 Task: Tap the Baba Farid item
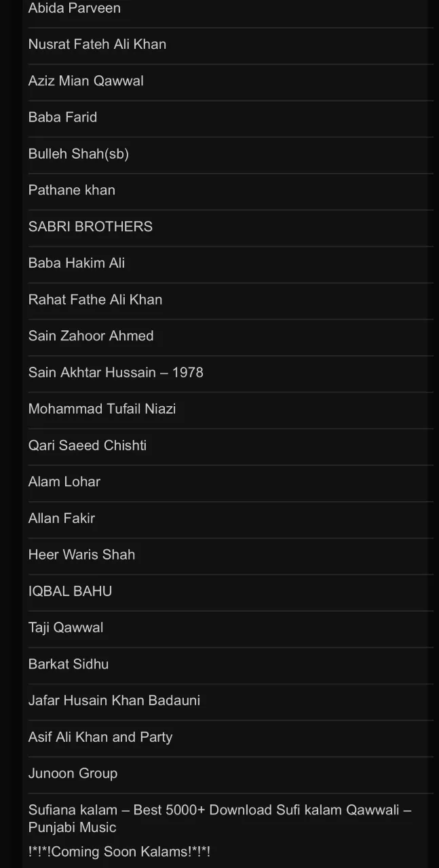pyautogui.click(x=62, y=117)
